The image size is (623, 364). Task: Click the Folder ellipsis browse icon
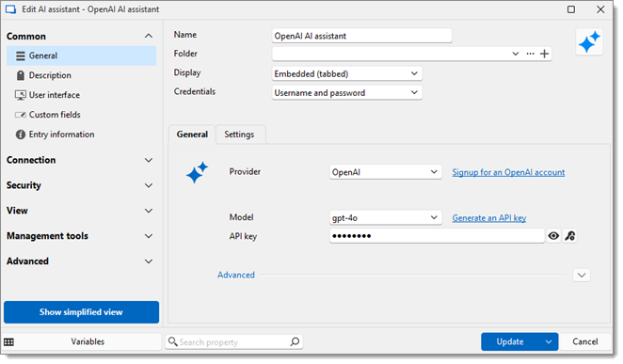pyautogui.click(x=530, y=54)
